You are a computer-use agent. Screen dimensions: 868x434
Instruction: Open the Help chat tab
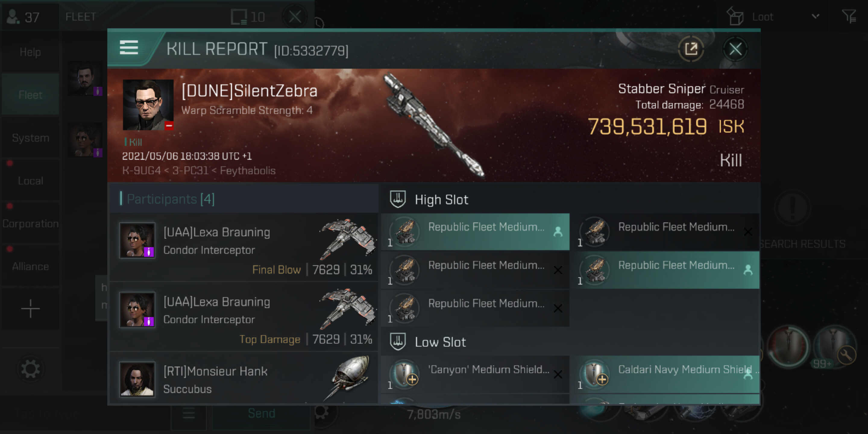click(x=30, y=52)
